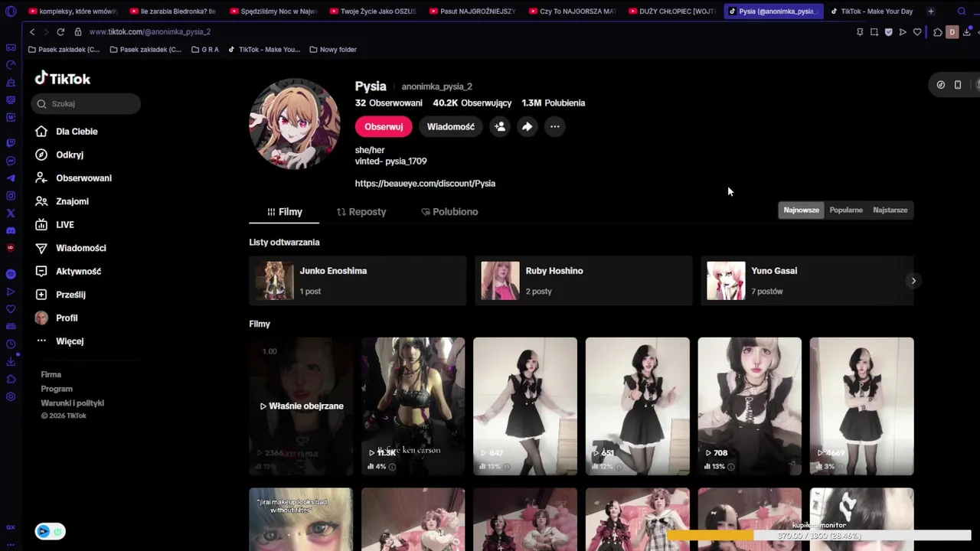The image size is (980, 551).
Task: Open the Właśnie obejrzane video
Action: (x=301, y=406)
